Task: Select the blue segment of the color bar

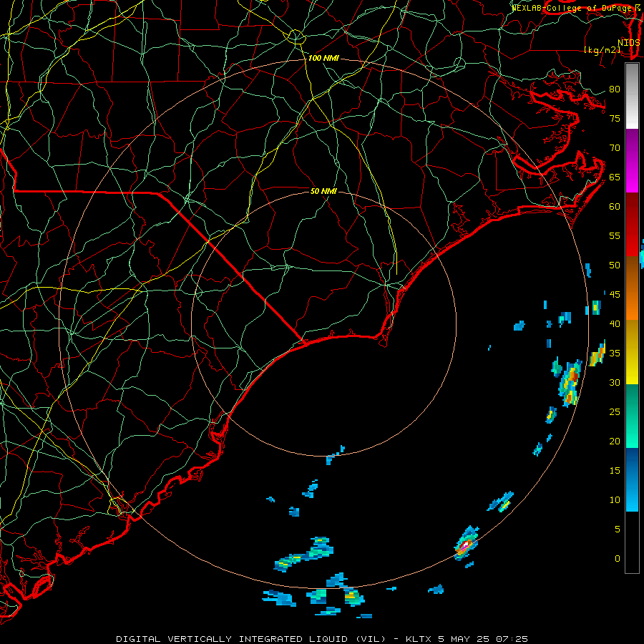Action: (x=632, y=479)
